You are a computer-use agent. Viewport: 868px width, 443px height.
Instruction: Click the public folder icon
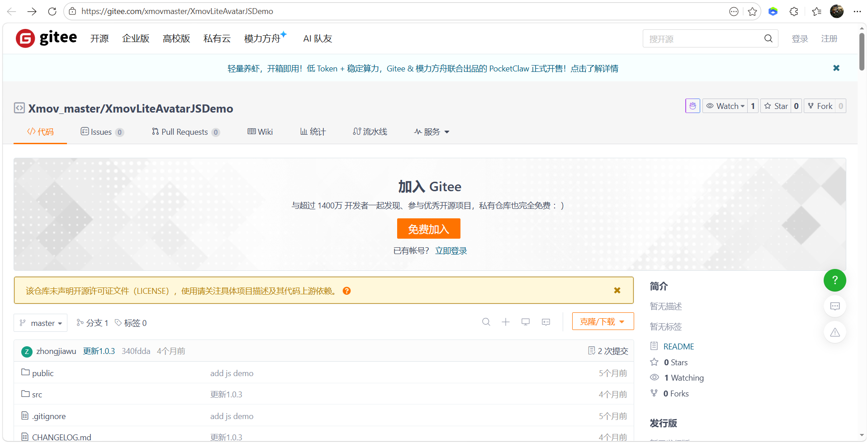tap(25, 372)
